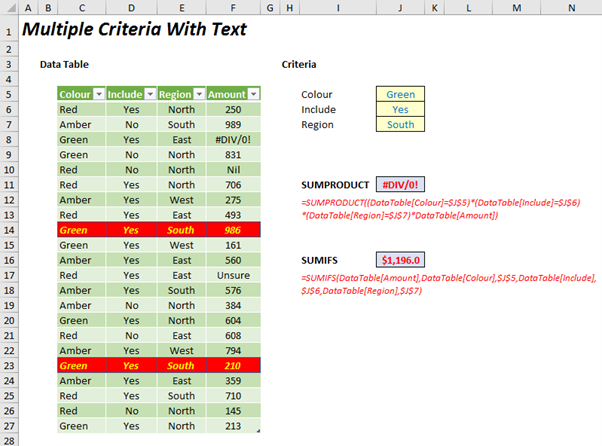Select row 14 header

click(x=9, y=230)
